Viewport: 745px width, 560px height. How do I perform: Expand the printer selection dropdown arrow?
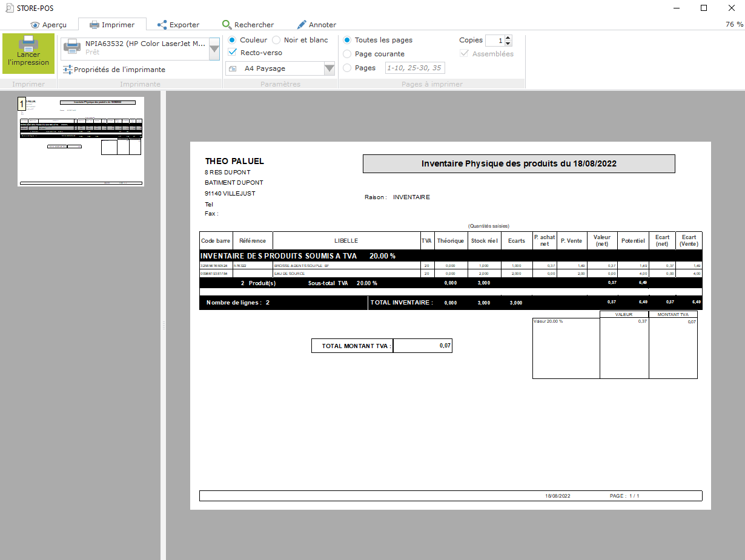pyautogui.click(x=214, y=48)
